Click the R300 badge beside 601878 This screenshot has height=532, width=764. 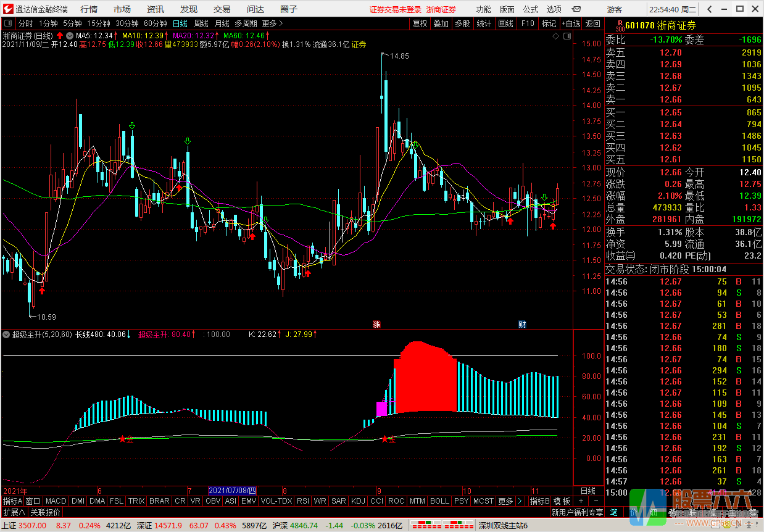[619, 25]
